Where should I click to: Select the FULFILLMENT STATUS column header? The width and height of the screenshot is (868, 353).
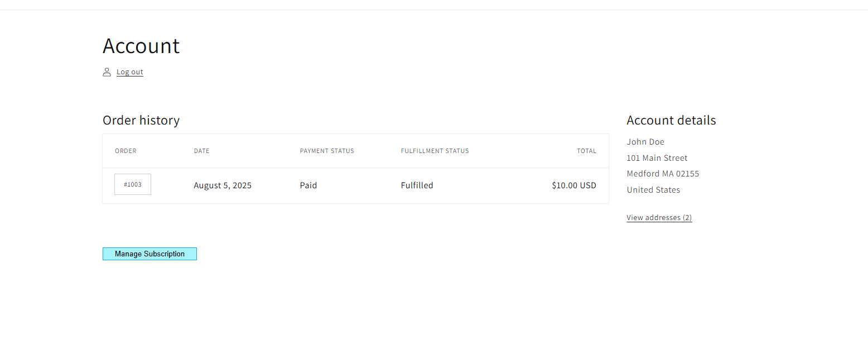(x=435, y=151)
